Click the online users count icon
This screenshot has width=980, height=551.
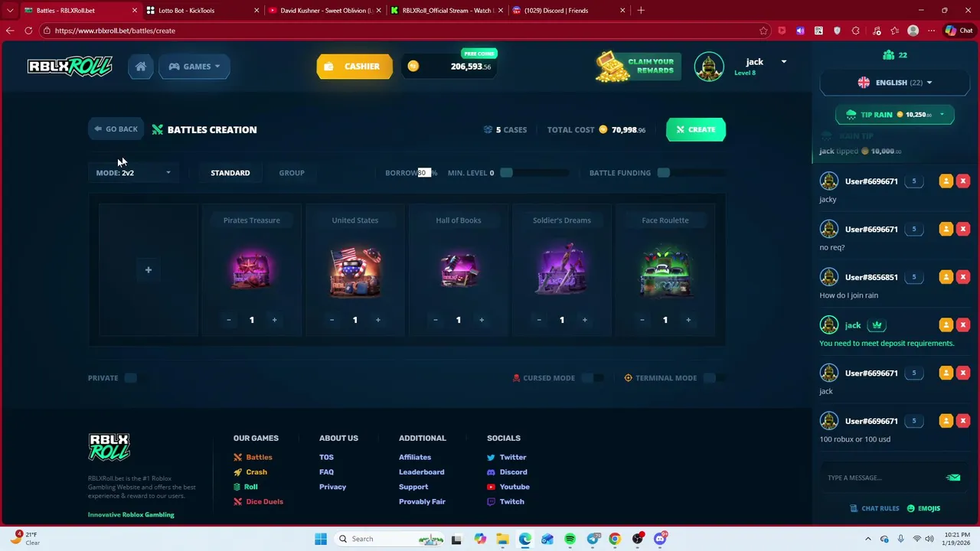888,55
